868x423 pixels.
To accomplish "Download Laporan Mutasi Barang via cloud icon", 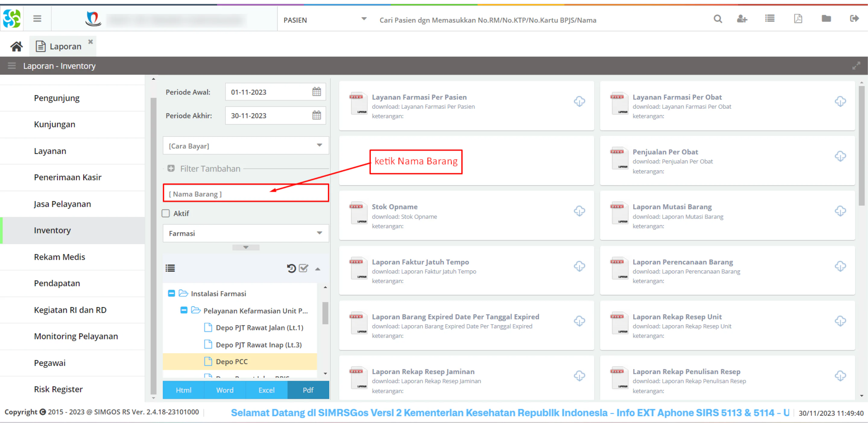I will click(x=840, y=211).
